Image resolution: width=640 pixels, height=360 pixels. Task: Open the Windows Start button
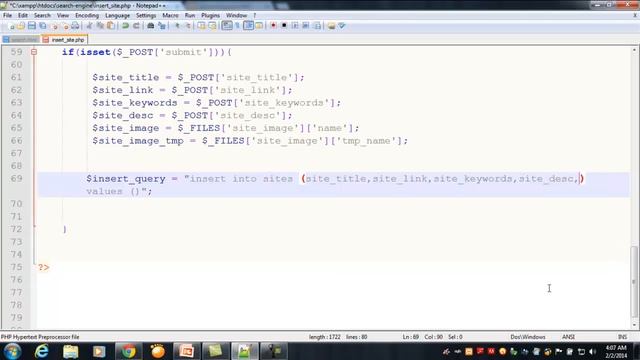pyautogui.click(x=12, y=351)
